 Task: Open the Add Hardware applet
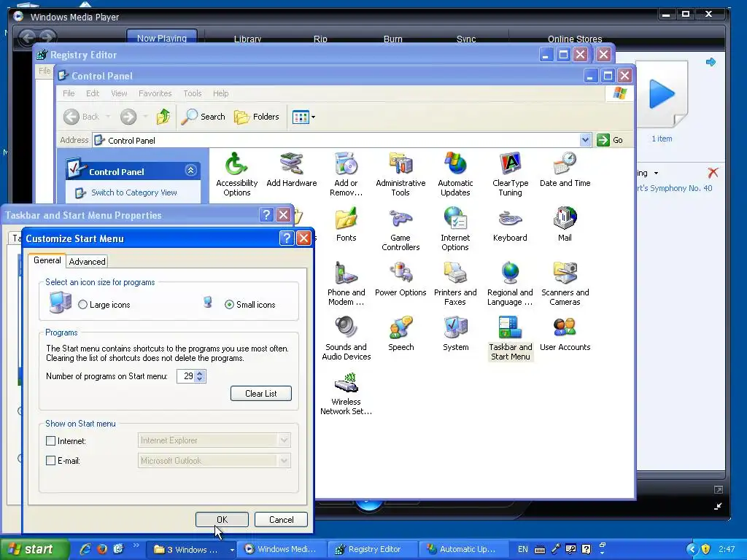[x=292, y=170]
